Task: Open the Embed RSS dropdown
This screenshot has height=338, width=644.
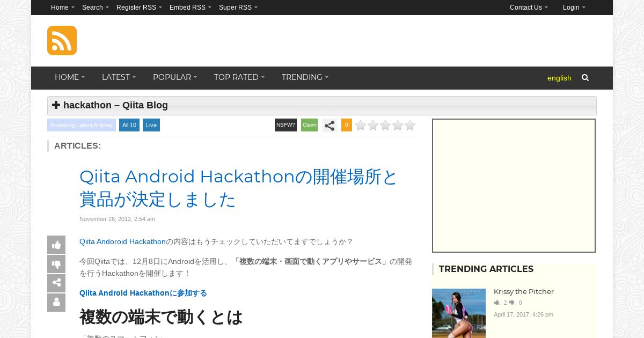Action: (x=191, y=8)
